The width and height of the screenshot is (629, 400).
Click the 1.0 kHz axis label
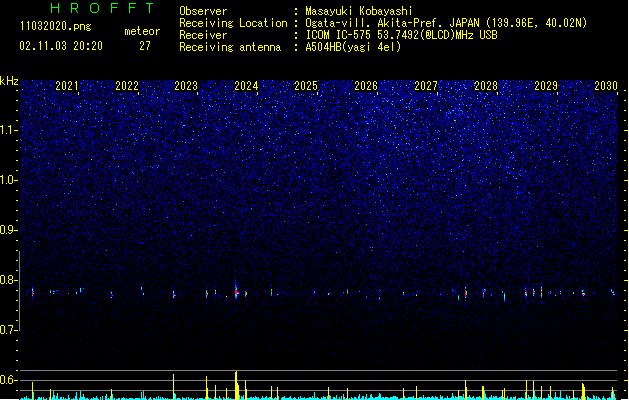(x=9, y=180)
